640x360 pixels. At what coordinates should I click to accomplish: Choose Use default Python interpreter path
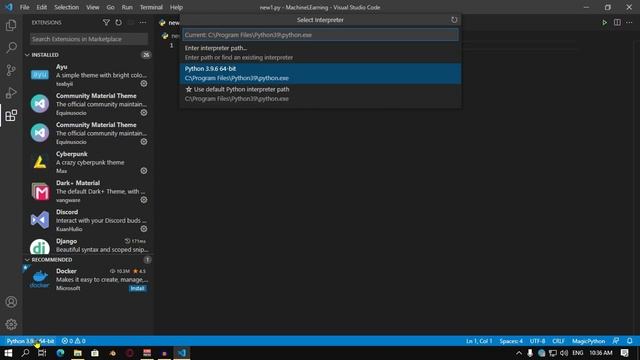[x=320, y=94]
